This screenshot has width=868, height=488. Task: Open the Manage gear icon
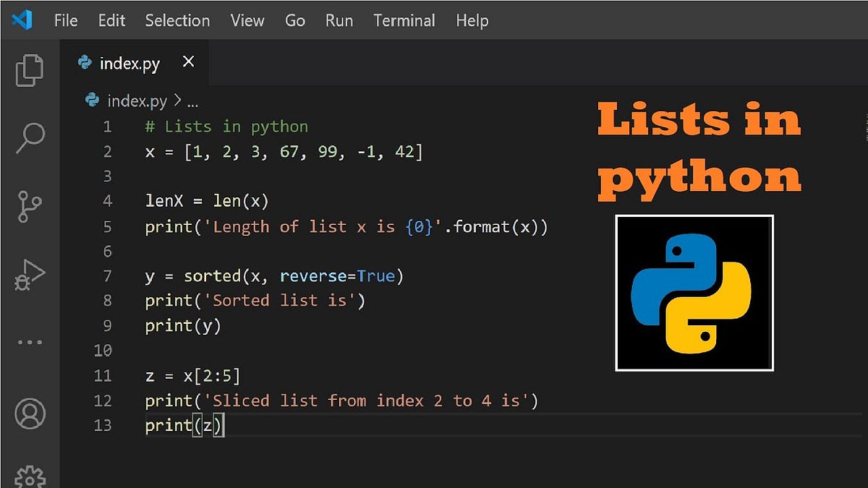pos(30,476)
